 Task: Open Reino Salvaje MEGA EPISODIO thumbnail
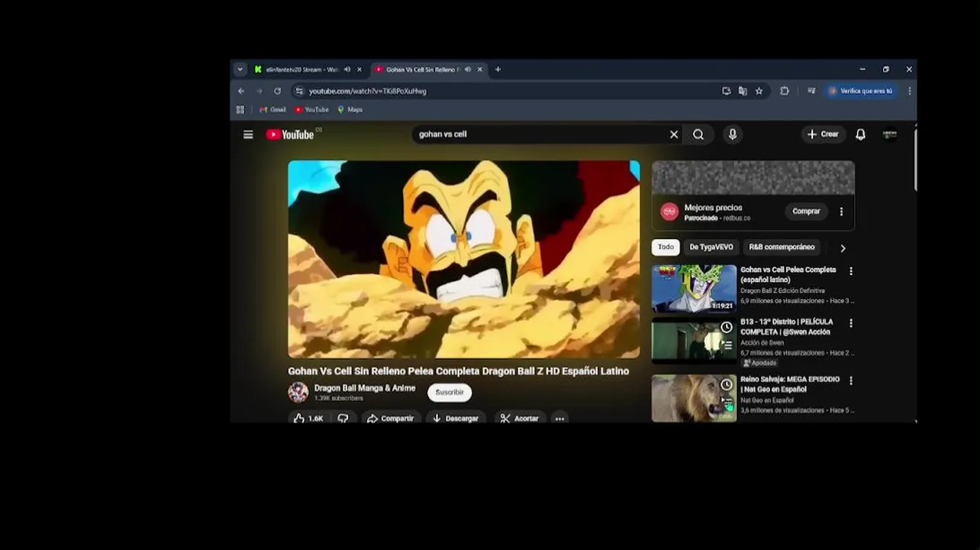click(x=694, y=398)
